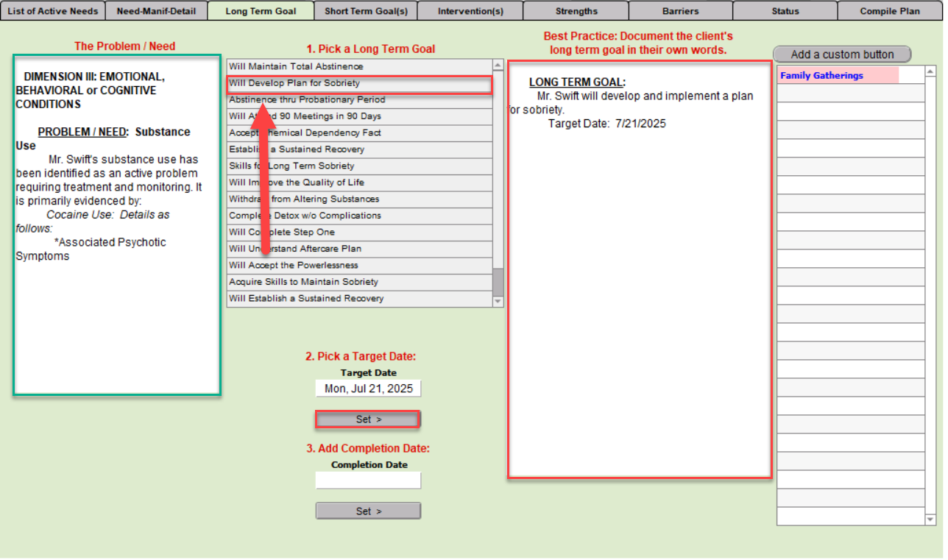Image resolution: width=948 pixels, height=560 pixels.
Task: Switch to the Barriers tab
Action: [680, 11]
